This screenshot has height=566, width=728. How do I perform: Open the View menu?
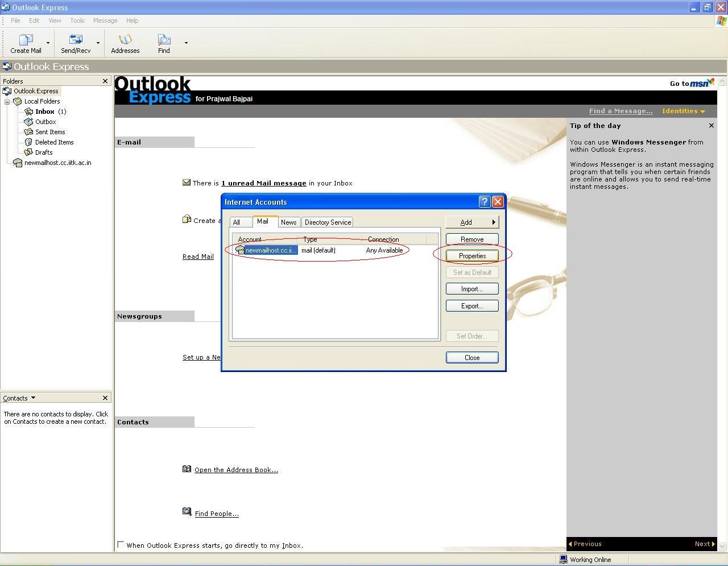tap(55, 20)
